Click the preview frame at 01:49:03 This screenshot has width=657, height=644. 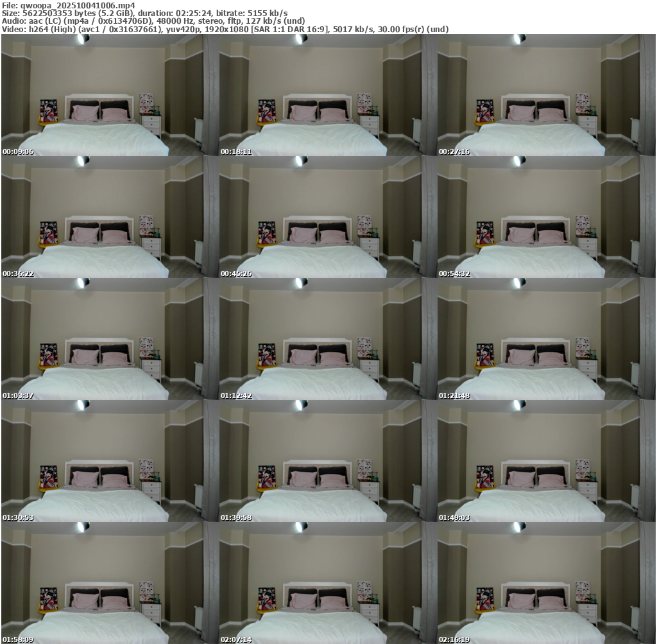547,461
